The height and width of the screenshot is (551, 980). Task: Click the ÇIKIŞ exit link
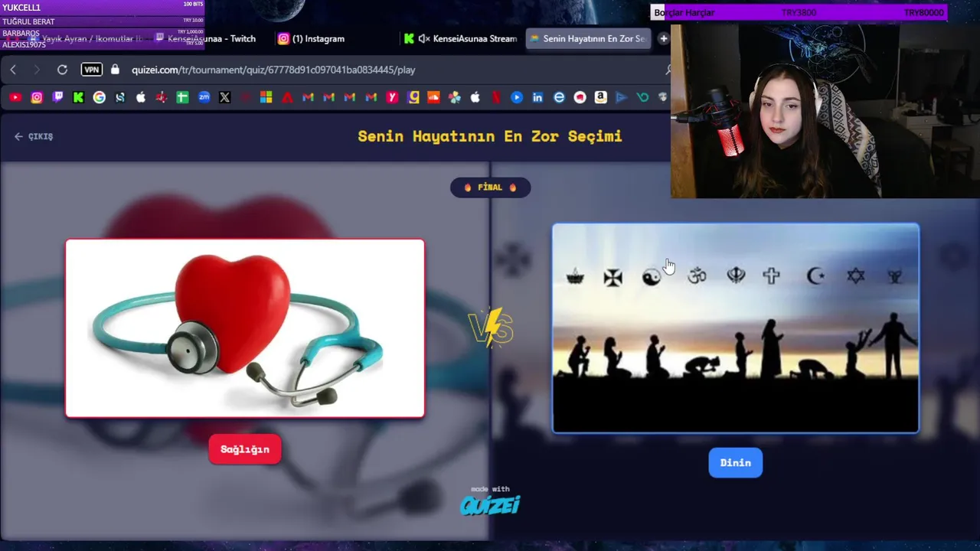[34, 136]
